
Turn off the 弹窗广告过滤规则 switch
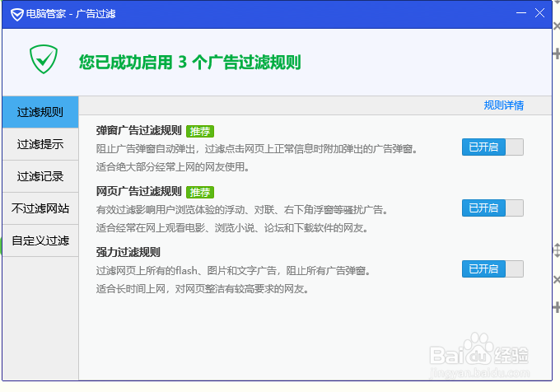(x=492, y=147)
